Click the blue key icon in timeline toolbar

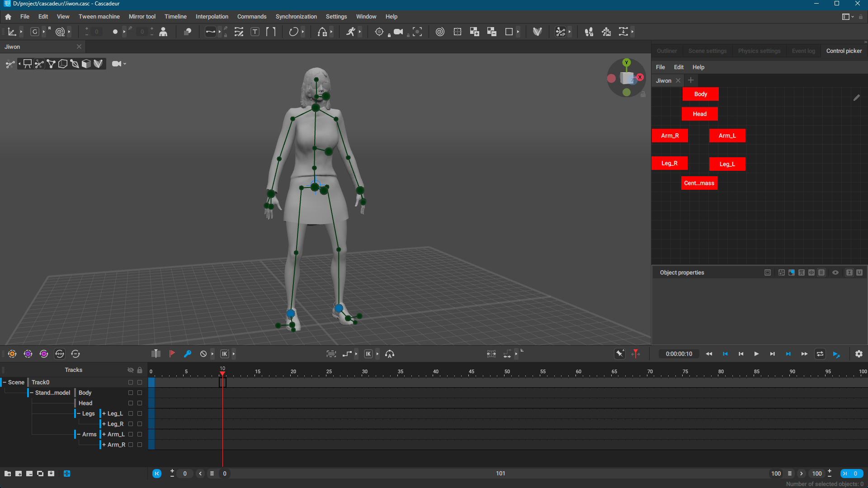click(188, 354)
